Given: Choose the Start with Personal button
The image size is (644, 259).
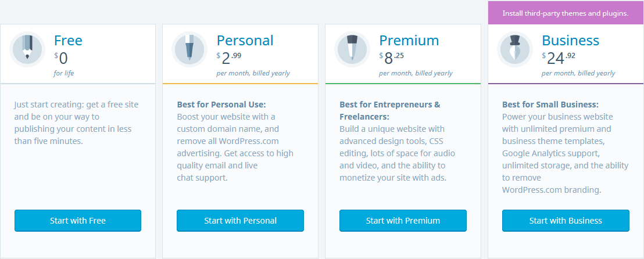Looking at the screenshot, I should click(x=240, y=221).
